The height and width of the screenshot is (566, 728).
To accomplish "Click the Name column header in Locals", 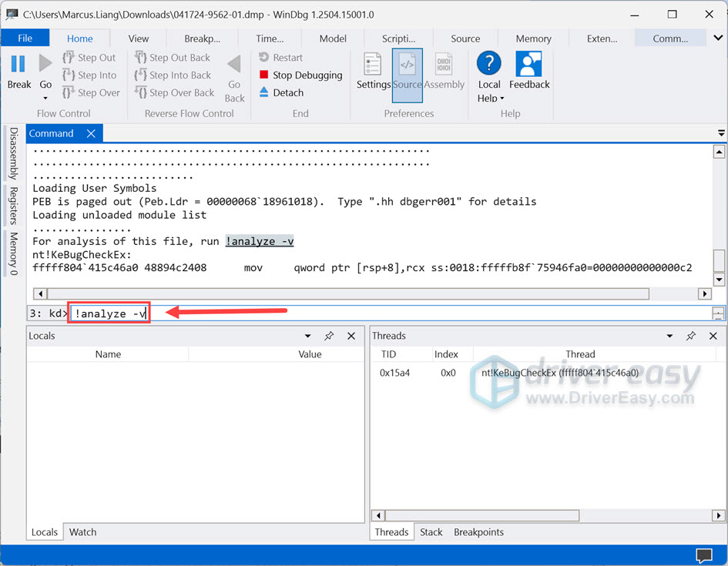I will click(108, 354).
